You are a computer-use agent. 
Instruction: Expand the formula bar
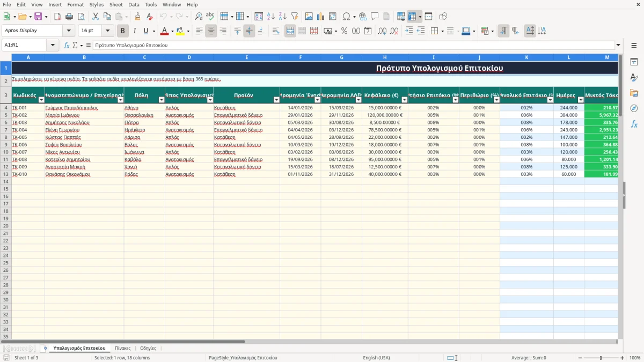tap(618, 45)
